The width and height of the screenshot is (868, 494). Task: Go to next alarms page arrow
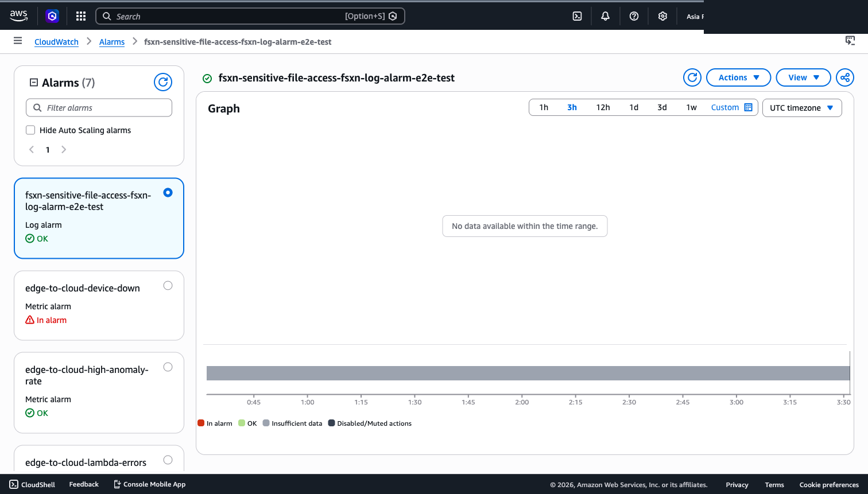coord(64,150)
